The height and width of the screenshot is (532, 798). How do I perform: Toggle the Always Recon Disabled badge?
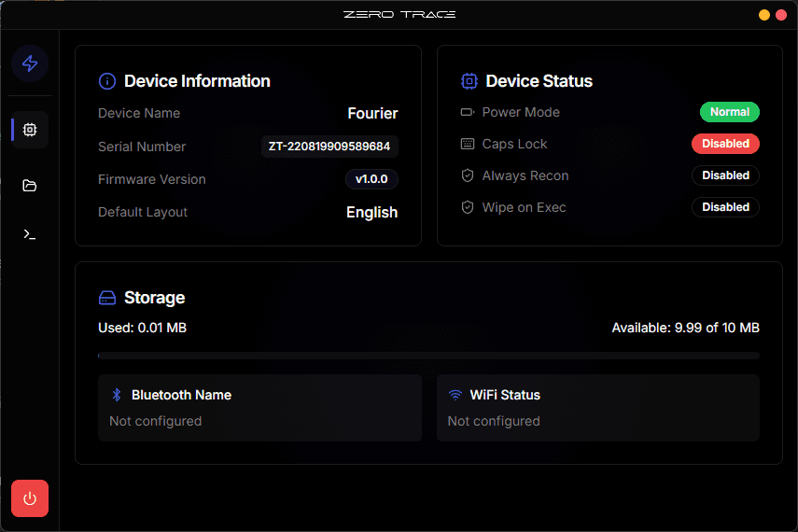coord(725,175)
